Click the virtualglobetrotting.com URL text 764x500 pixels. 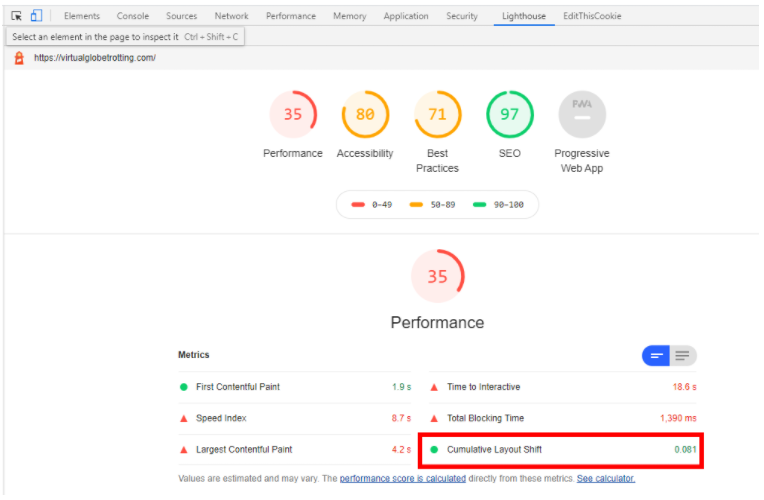click(95, 58)
